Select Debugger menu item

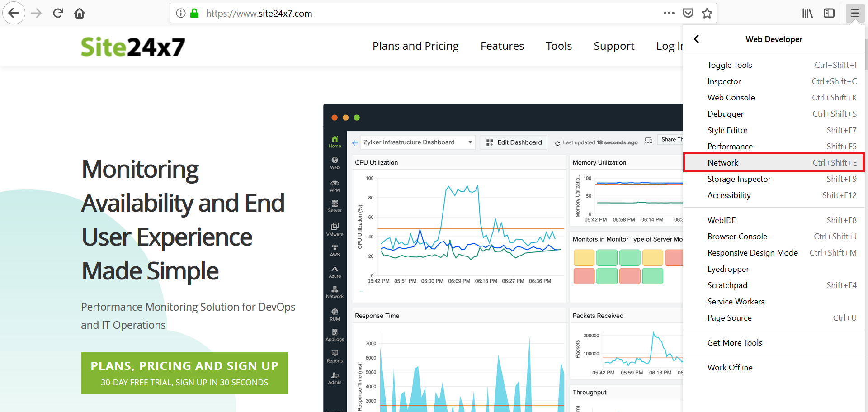774,114
